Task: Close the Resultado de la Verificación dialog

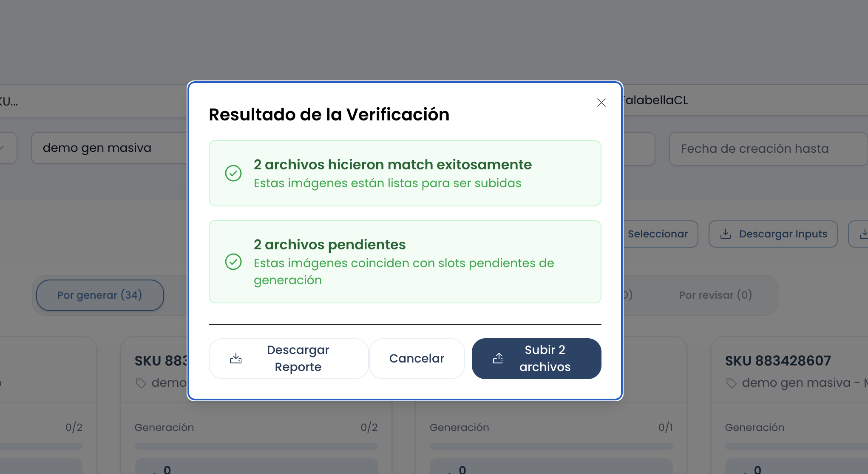Action: coord(601,103)
